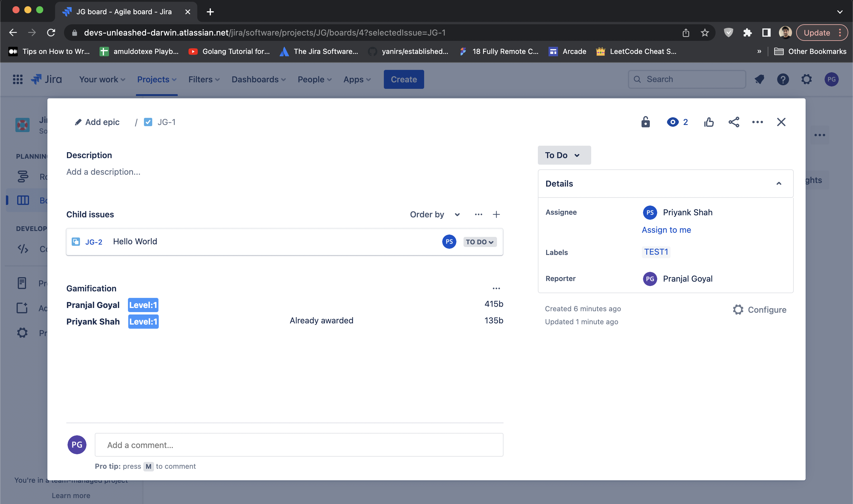The height and width of the screenshot is (504, 853).
Task: Click the JG-1 task checkbox icon
Action: pos(148,122)
